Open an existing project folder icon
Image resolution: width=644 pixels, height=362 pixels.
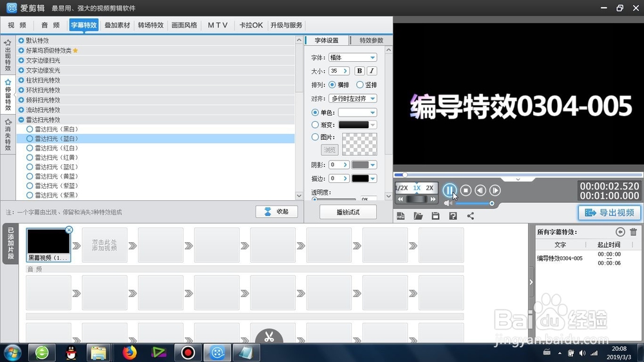point(418,216)
